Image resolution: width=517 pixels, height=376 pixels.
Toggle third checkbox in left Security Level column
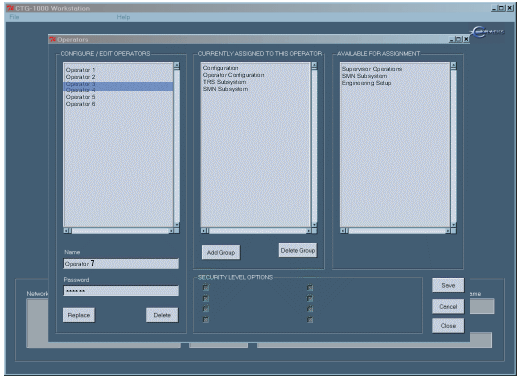click(x=206, y=308)
